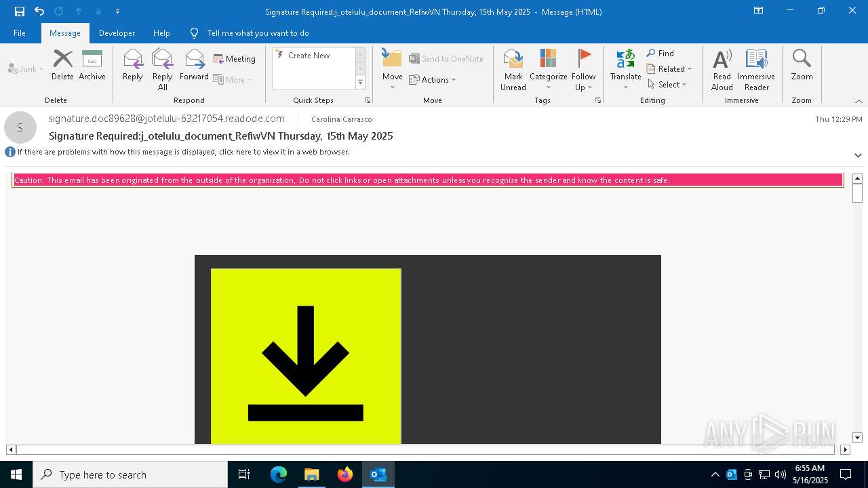
Task: Open the Junk dropdown
Action: pyautogui.click(x=26, y=68)
